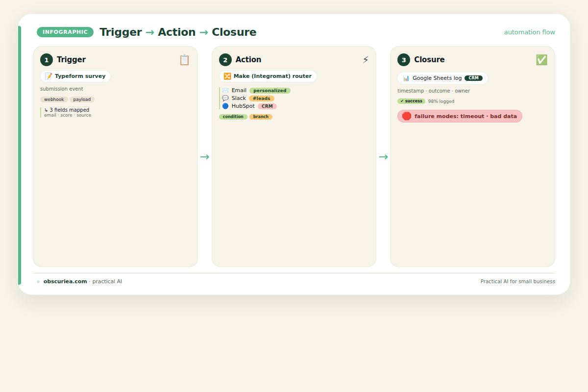This screenshot has width=588, height=392.
Task: Select the Typeform survey pill
Action: [75, 76]
